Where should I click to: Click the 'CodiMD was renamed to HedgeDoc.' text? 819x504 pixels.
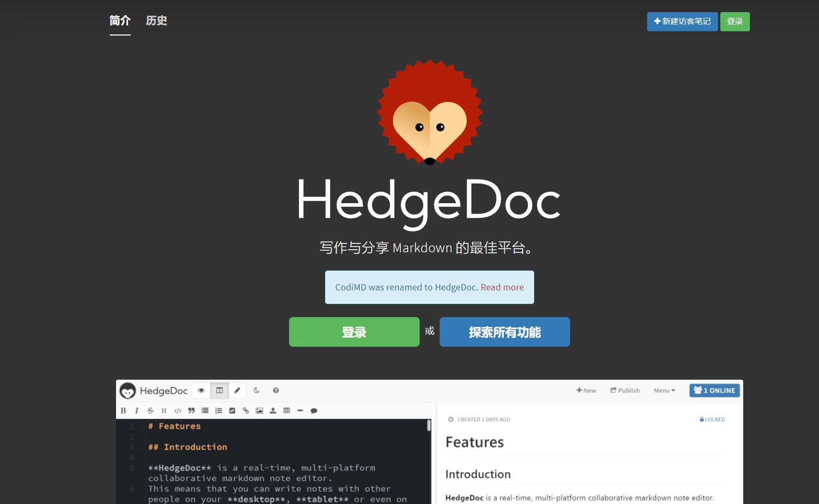pyautogui.click(x=406, y=287)
